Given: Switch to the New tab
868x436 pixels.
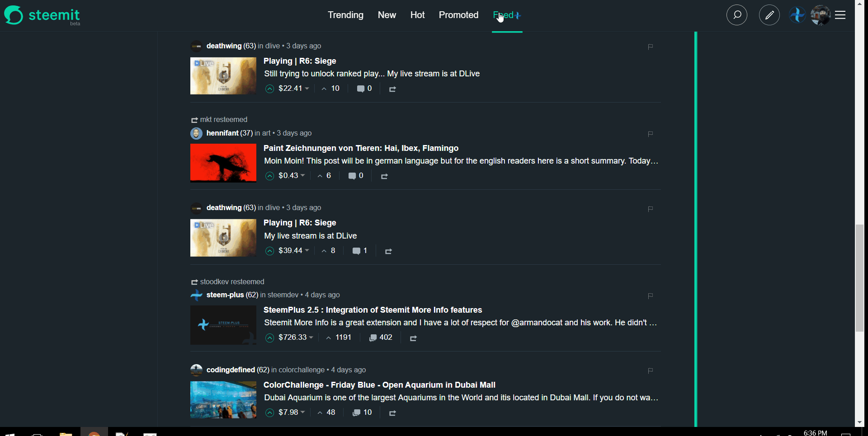Looking at the screenshot, I should click(387, 15).
